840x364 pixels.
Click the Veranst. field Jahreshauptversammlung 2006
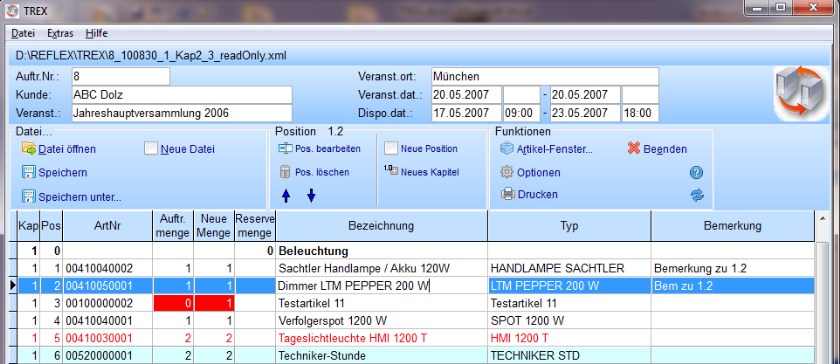[x=182, y=113]
